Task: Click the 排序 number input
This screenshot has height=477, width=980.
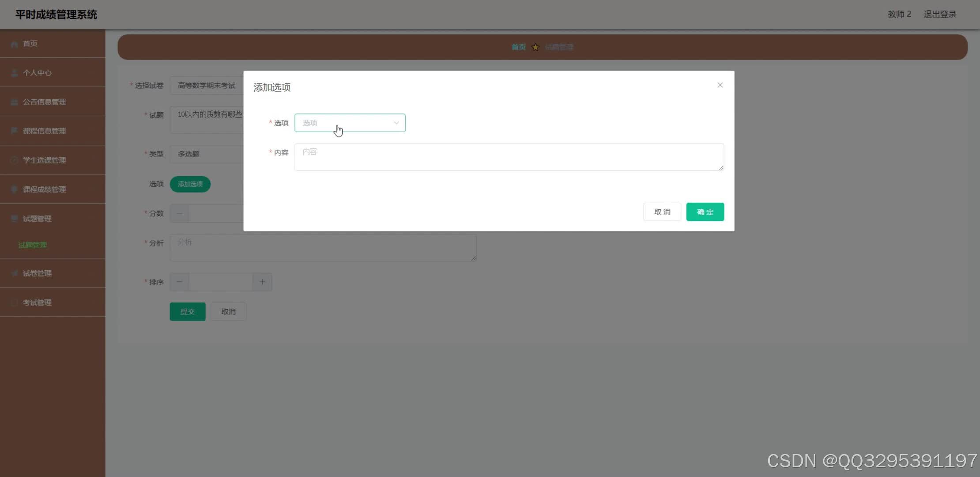Action: tap(221, 282)
